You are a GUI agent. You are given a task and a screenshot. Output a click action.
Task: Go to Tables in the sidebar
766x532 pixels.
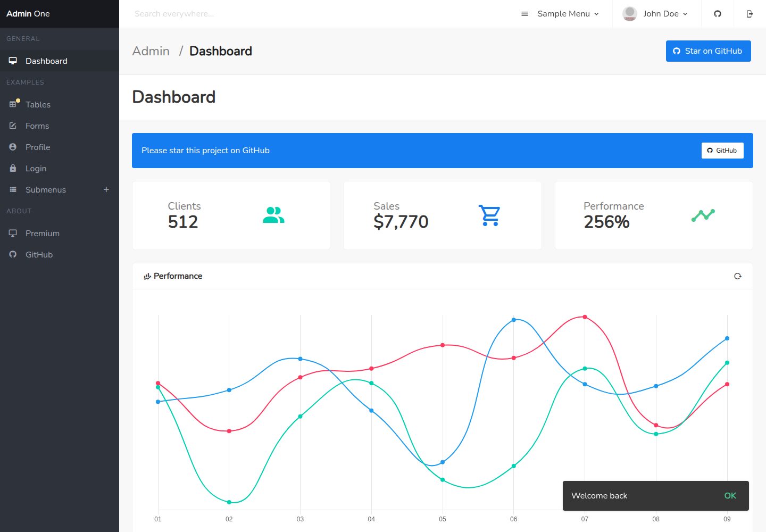coord(60,104)
